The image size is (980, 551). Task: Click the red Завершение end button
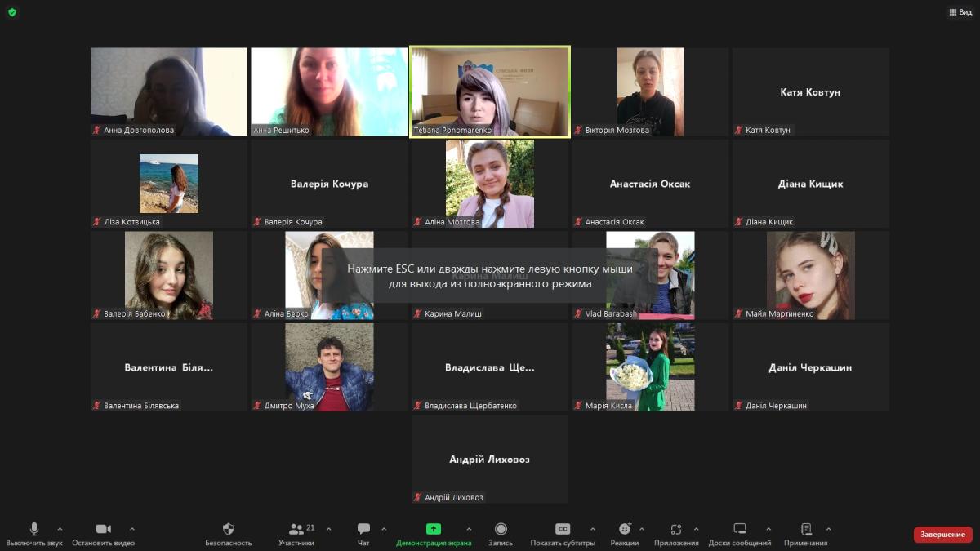click(943, 535)
